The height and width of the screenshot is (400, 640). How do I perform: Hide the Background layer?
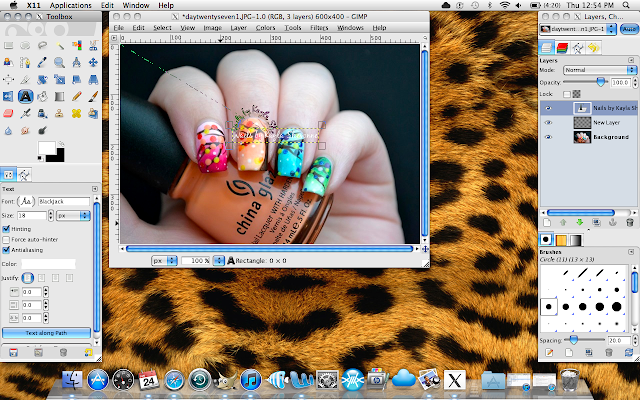coord(548,137)
